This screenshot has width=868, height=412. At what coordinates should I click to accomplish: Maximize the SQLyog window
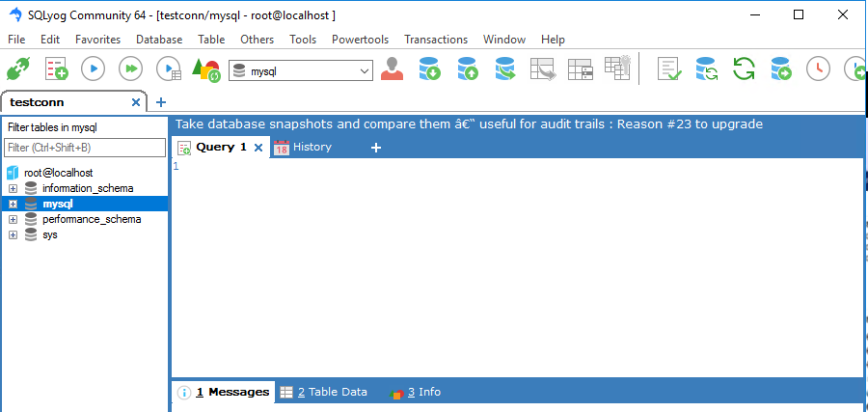(799, 14)
